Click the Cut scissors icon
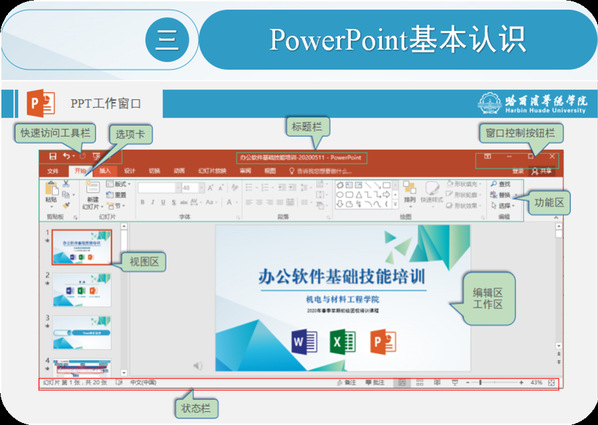 coord(66,184)
